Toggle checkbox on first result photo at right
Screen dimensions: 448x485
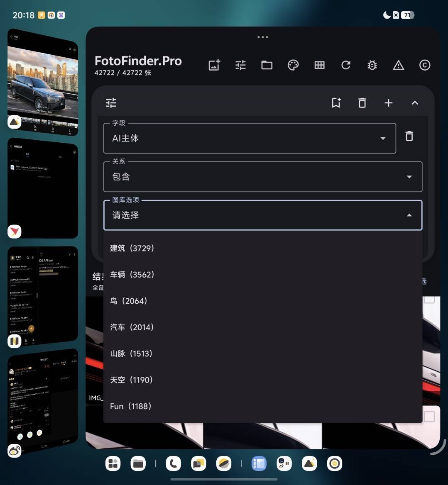pos(429,299)
